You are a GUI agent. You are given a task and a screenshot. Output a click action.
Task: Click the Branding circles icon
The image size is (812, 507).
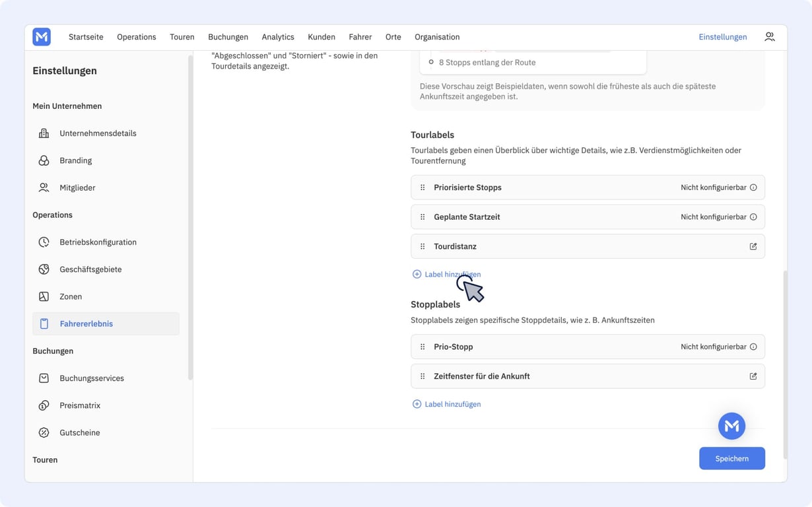(44, 160)
